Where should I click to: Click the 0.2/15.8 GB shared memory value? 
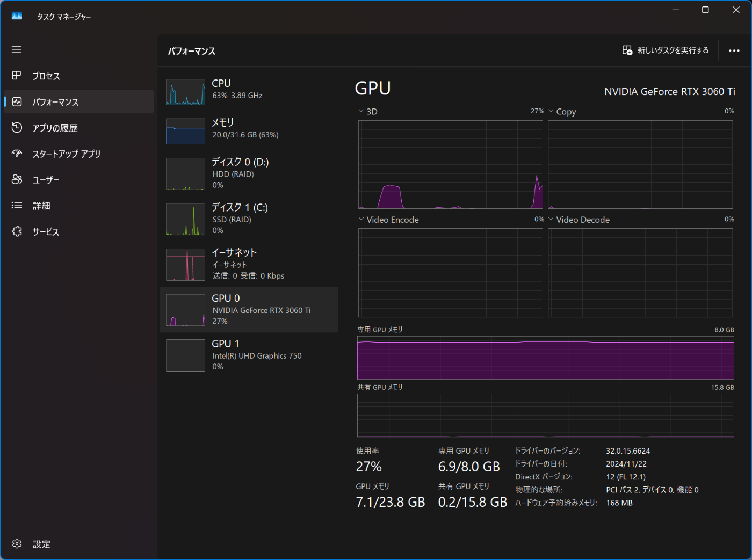click(473, 502)
